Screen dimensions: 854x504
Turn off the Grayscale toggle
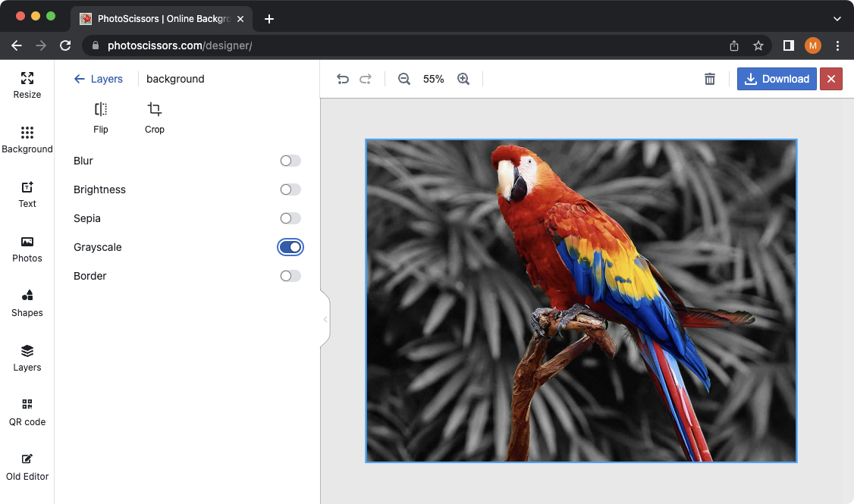tap(290, 247)
